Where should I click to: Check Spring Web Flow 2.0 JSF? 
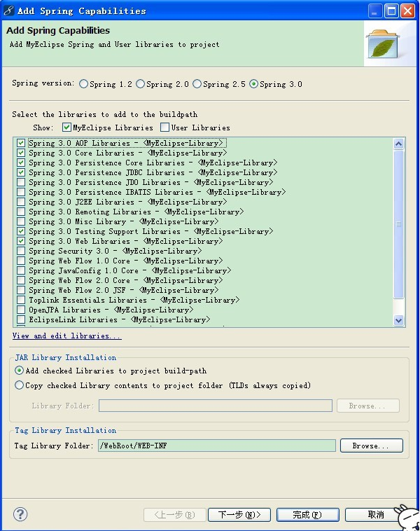tap(21, 291)
